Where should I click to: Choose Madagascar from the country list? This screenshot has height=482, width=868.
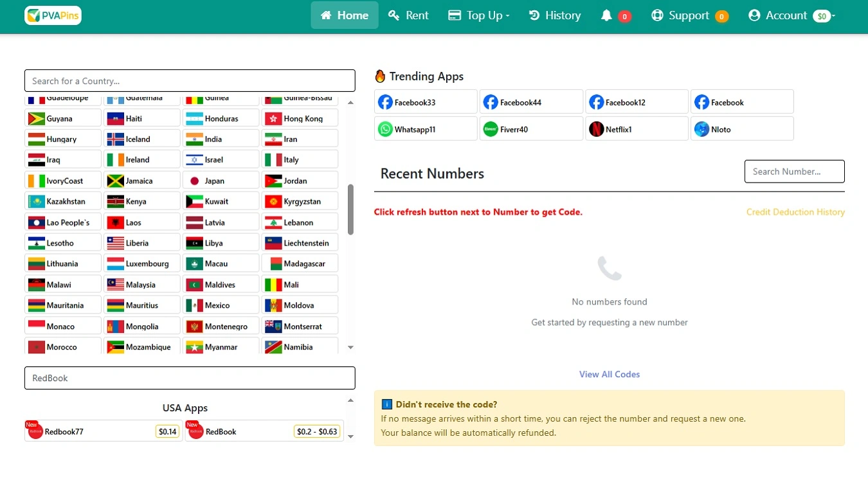coord(300,263)
